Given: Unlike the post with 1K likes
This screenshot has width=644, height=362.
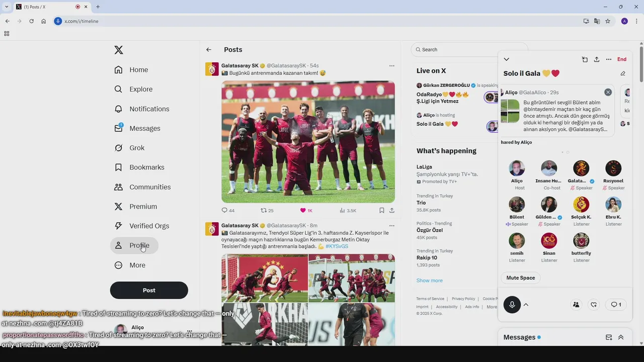Looking at the screenshot, I should (x=306, y=210).
